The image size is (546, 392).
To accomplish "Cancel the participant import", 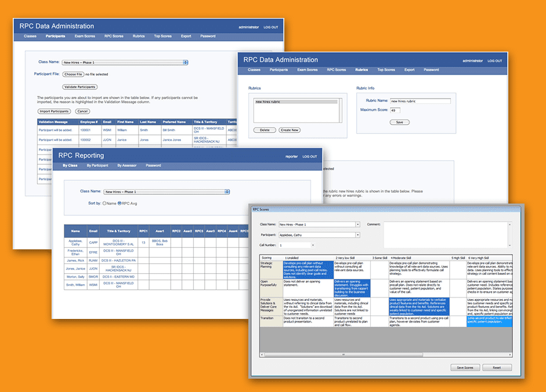I will [82, 111].
